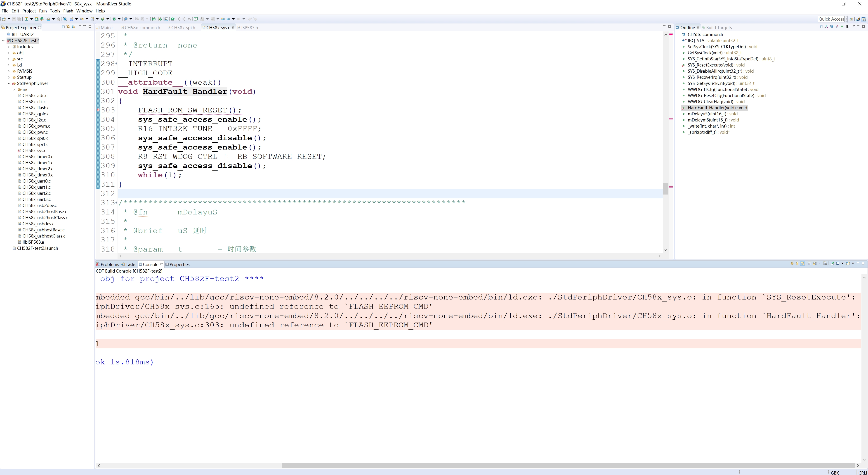Open the New file dropdown arrow
This screenshot has width=868, height=475.
click(9, 19)
